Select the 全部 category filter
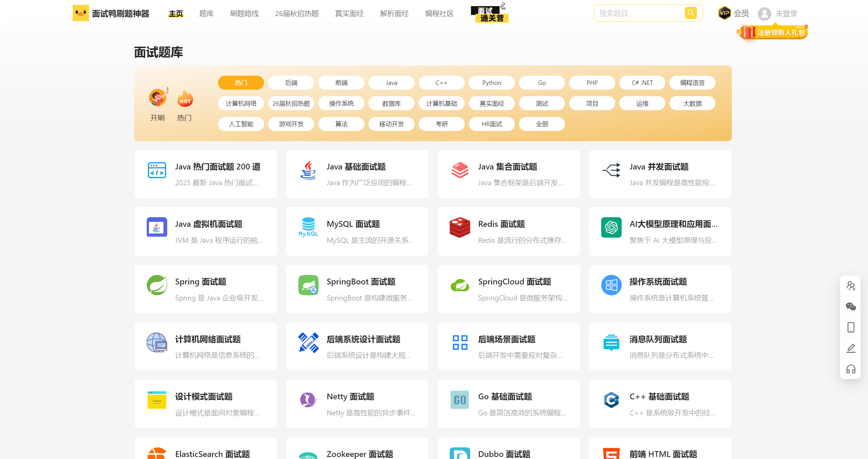This screenshot has height=459, width=868. [542, 124]
